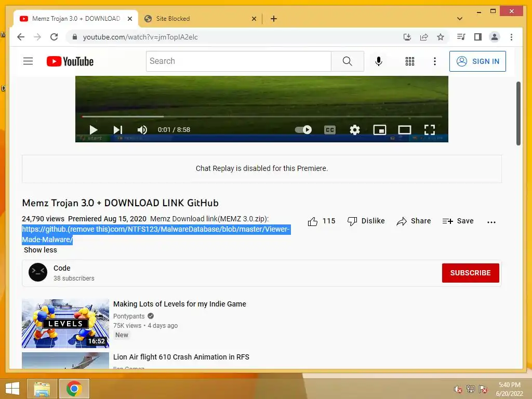Open YouTube settings three-dot menu
532x399 pixels.
click(x=435, y=61)
